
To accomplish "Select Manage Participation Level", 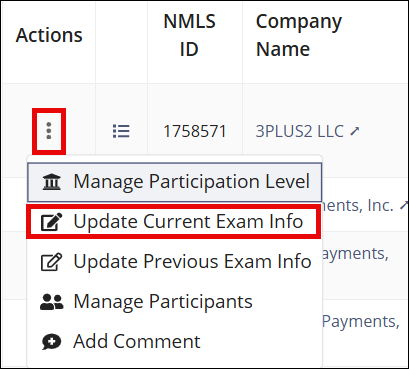I will (x=174, y=182).
